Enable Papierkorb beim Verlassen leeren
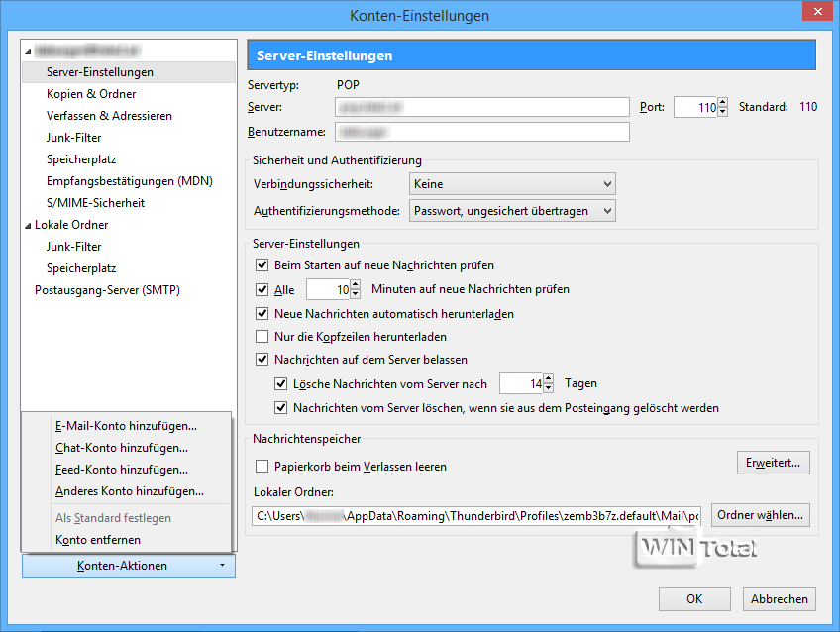The height and width of the screenshot is (632, 840). (262, 467)
